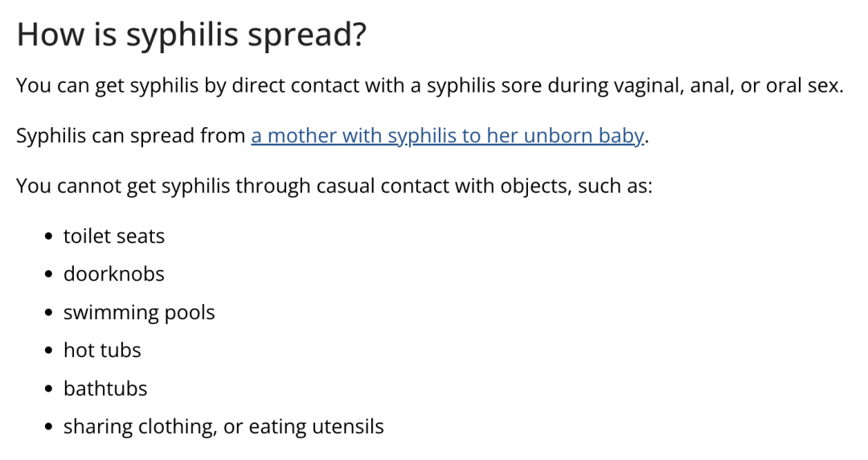Select the "doorknobs" list item
The width and height of the screenshot is (868, 460).
pos(114,274)
